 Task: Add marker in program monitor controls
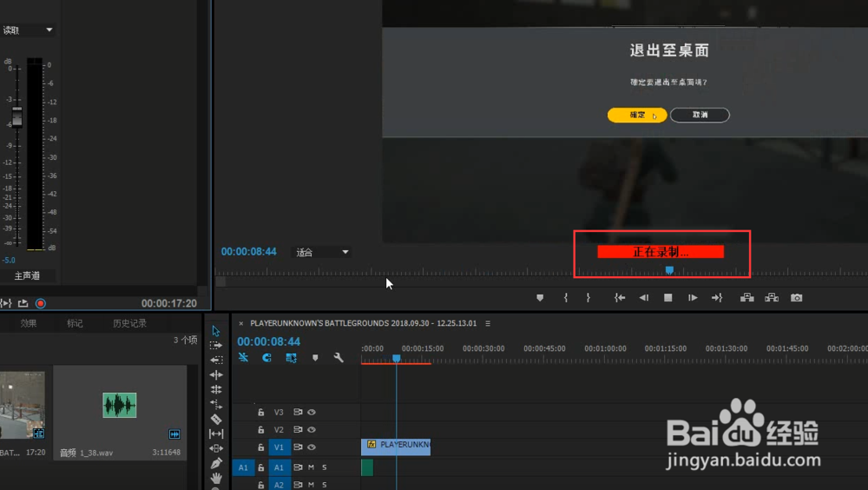point(540,298)
